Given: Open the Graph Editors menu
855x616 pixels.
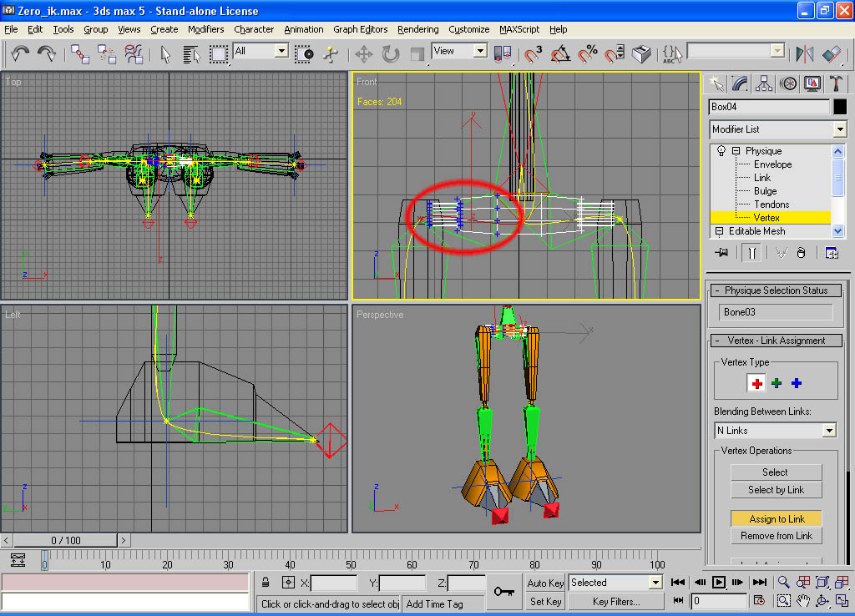Looking at the screenshot, I should 360,29.
